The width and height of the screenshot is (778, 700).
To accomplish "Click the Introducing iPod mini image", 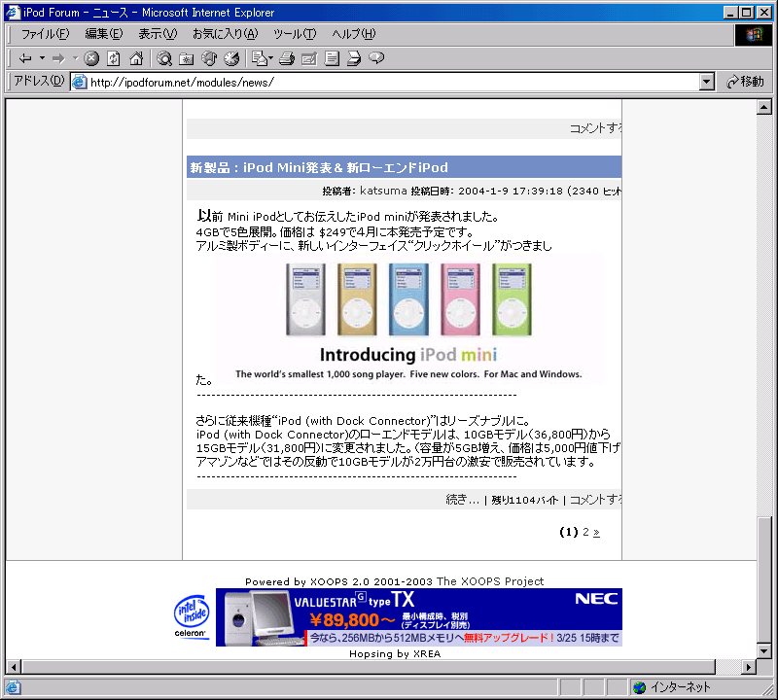I will [x=408, y=319].
